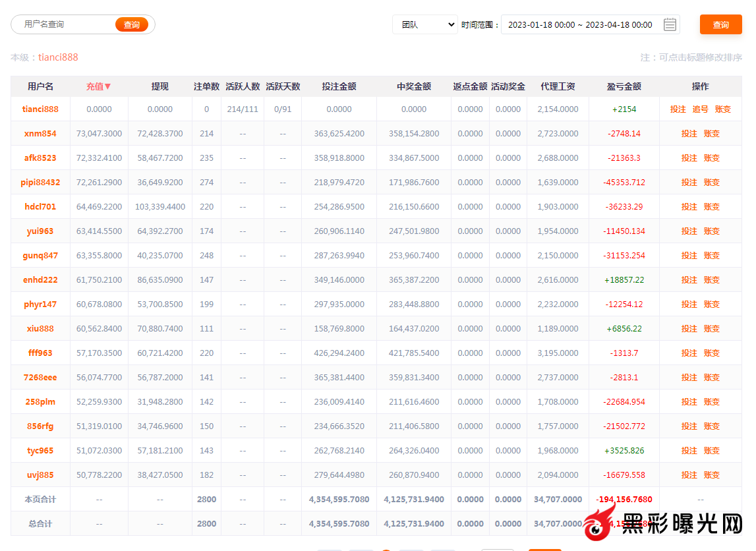The image size is (756, 551).
Task: Sort by 盈亏金额 column header
Action: (x=624, y=86)
